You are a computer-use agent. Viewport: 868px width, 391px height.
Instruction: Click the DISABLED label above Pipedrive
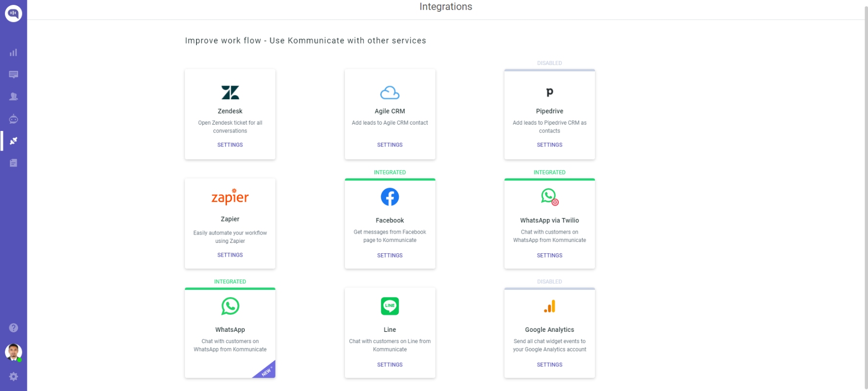549,63
